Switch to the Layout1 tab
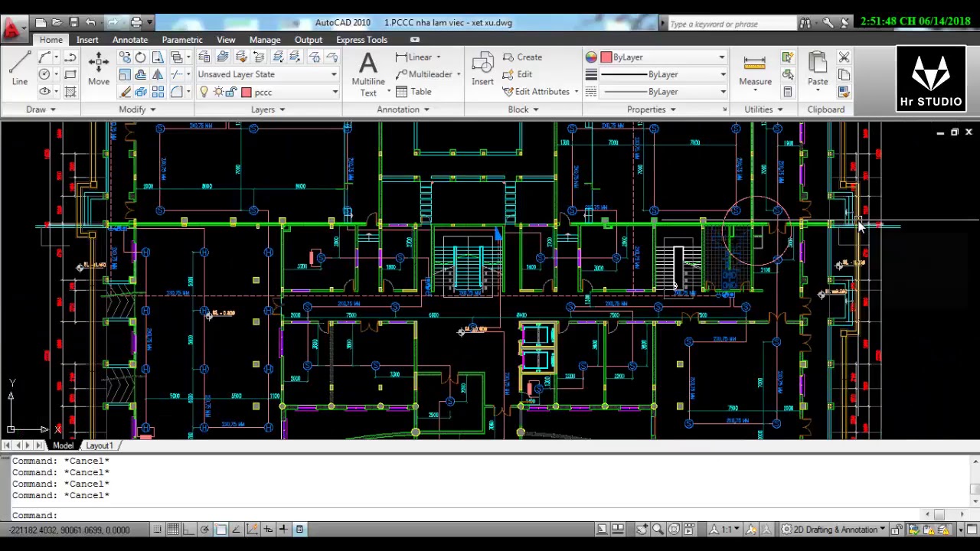Screen dimensions: 980x551 tap(99, 445)
